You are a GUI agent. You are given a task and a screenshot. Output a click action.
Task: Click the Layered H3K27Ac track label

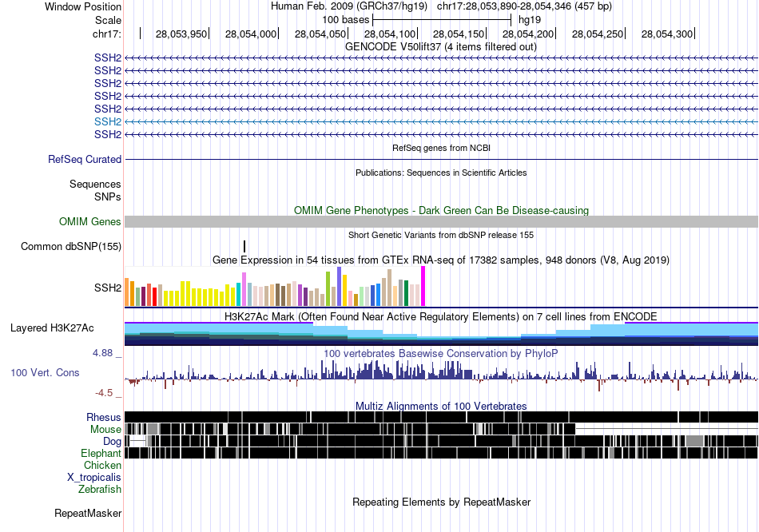[x=52, y=328]
